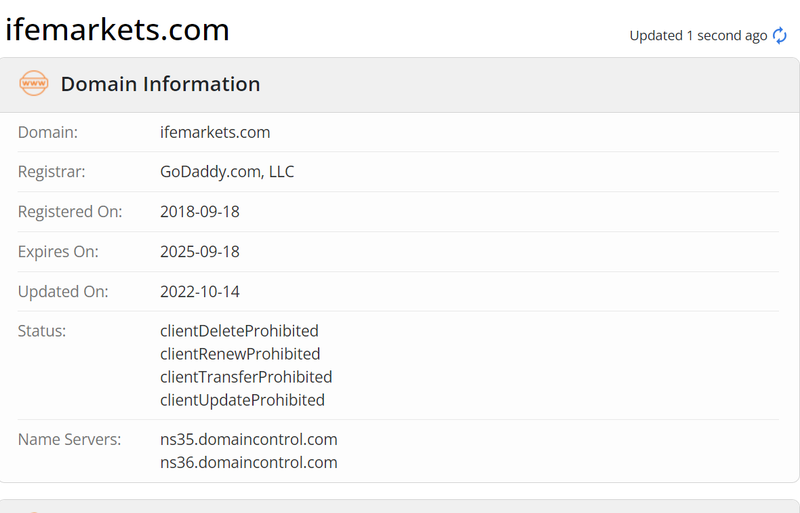Screen dimensions: 800x513
Task: Click the Status: field label
Action: coord(42,331)
